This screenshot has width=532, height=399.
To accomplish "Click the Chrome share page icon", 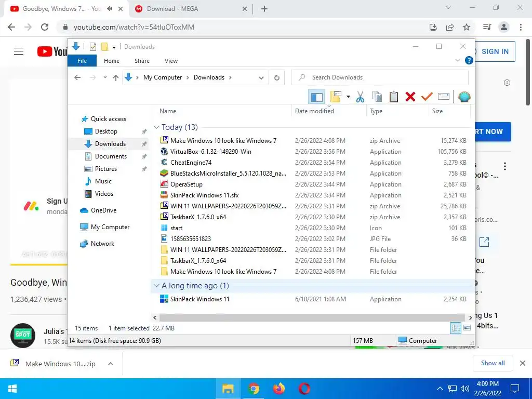I will tap(450, 27).
